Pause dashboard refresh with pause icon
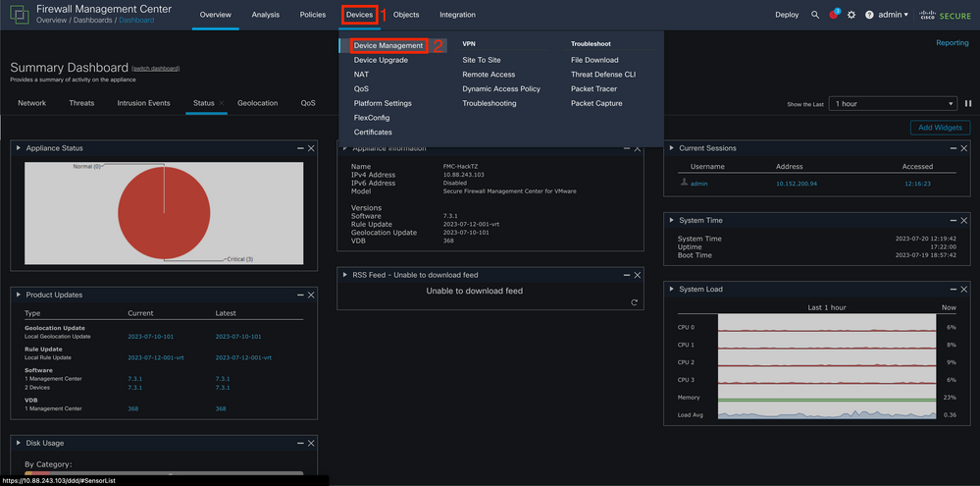The height and width of the screenshot is (486, 980). point(968,103)
